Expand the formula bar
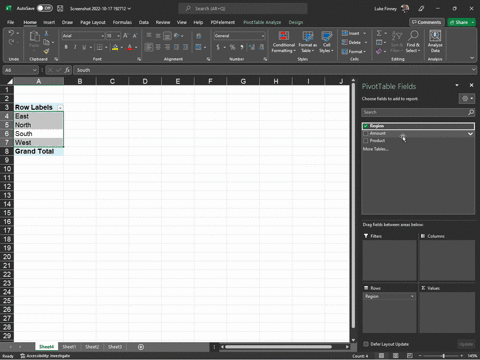 tap(473, 70)
